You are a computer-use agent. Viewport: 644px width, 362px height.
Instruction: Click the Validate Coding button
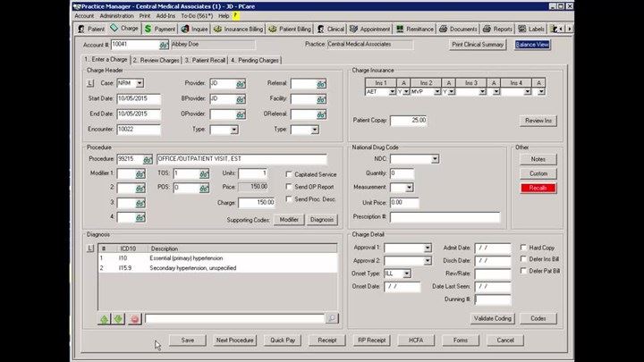point(493,318)
